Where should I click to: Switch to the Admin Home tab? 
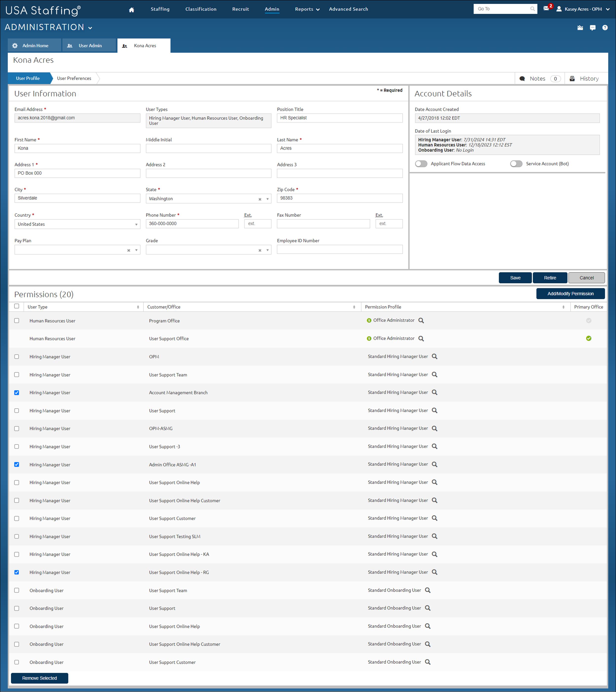(x=34, y=45)
